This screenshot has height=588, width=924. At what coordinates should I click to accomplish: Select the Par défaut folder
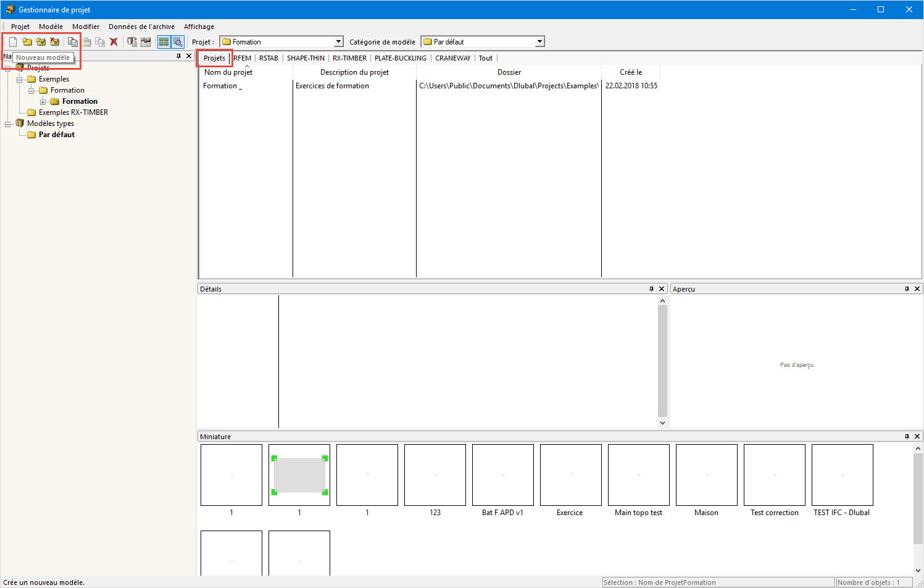pos(56,135)
